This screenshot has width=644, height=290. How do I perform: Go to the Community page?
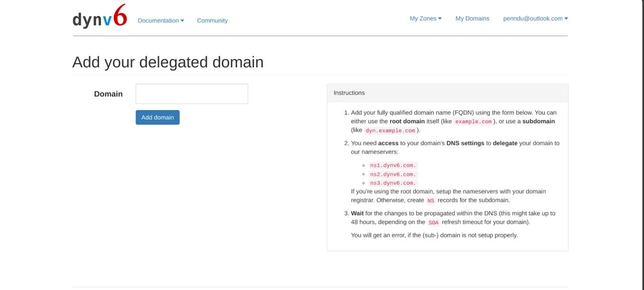[x=212, y=21]
